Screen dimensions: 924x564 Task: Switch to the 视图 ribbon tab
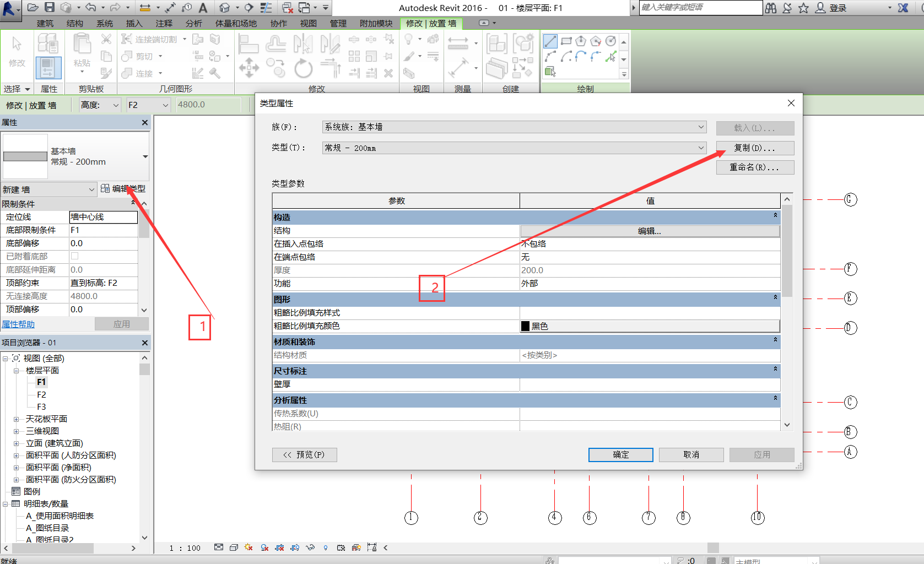tap(308, 23)
